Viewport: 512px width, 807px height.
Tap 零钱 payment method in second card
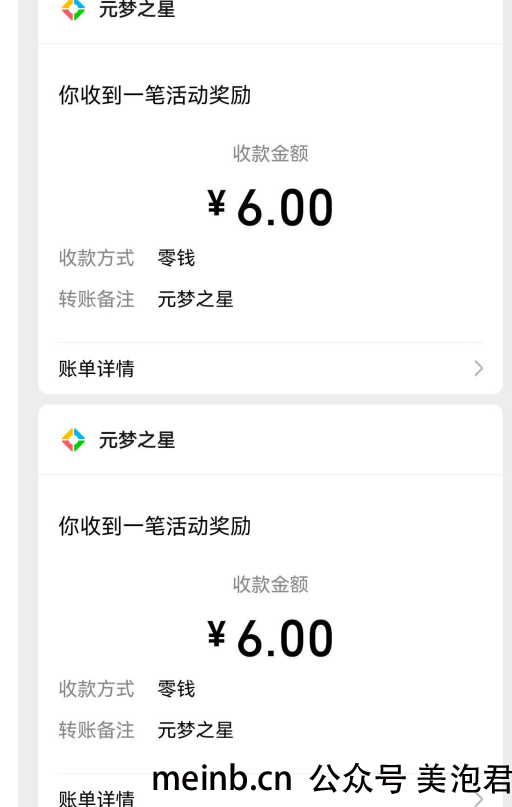click(x=176, y=689)
